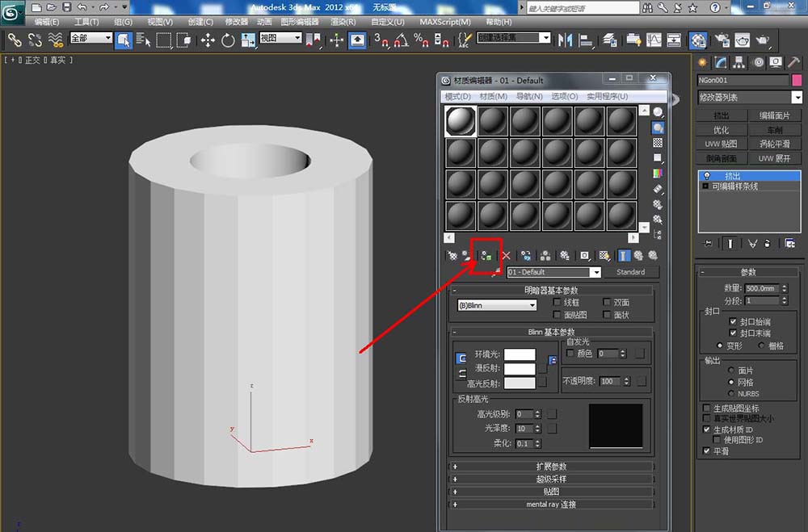Image resolution: width=808 pixels, height=532 pixels.
Task: Toggle the Percent Snap icon
Action: 421,40
